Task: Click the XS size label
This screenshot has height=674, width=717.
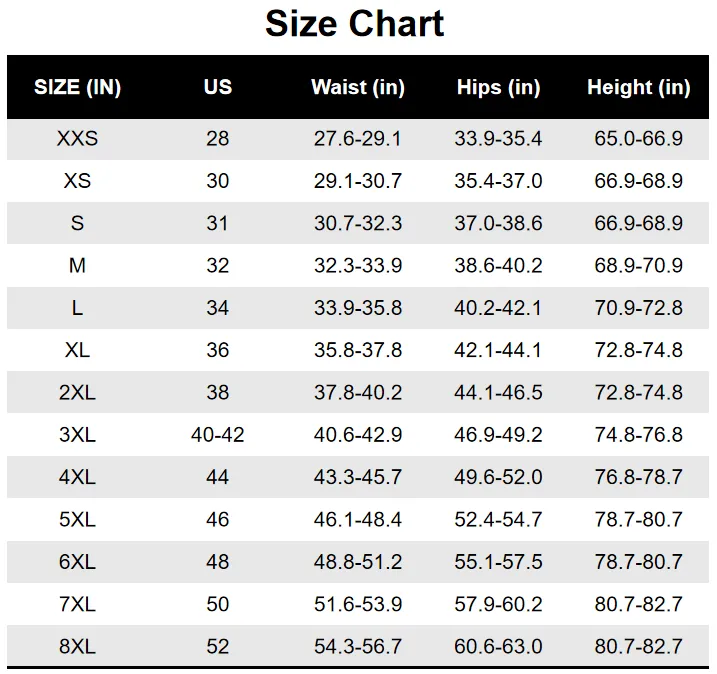Action: [x=77, y=181]
